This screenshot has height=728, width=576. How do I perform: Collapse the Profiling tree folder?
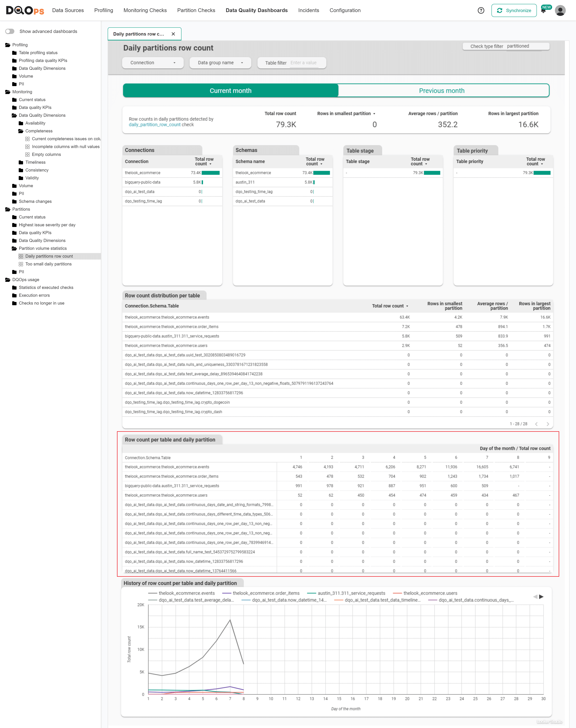(x=8, y=45)
